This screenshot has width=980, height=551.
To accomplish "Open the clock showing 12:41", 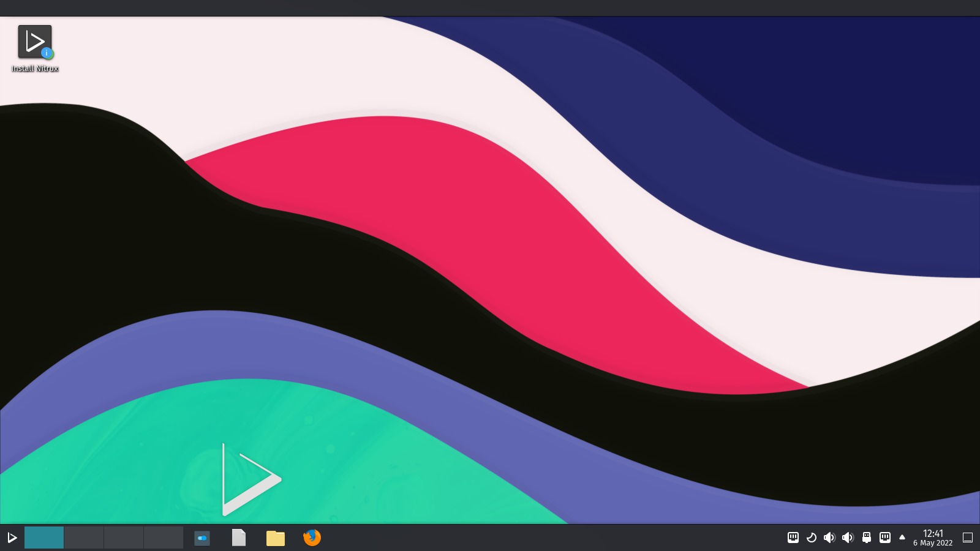I will (933, 538).
